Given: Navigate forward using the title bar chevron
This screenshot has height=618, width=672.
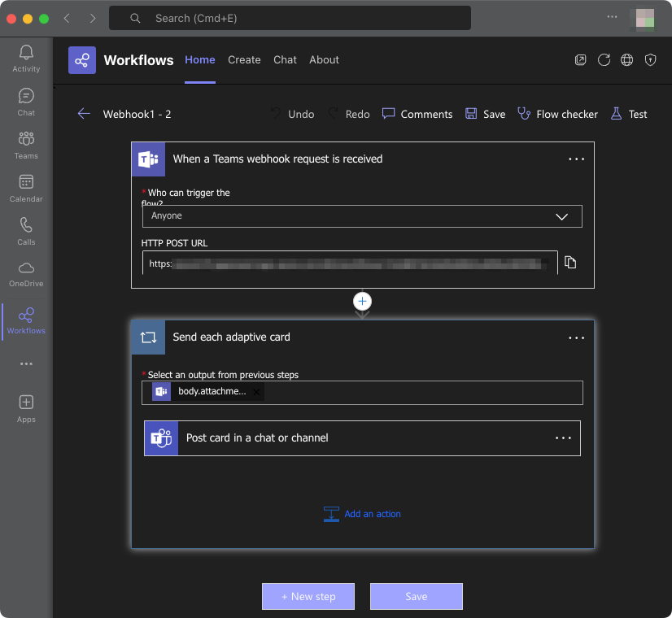Looking at the screenshot, I should 93,18.
